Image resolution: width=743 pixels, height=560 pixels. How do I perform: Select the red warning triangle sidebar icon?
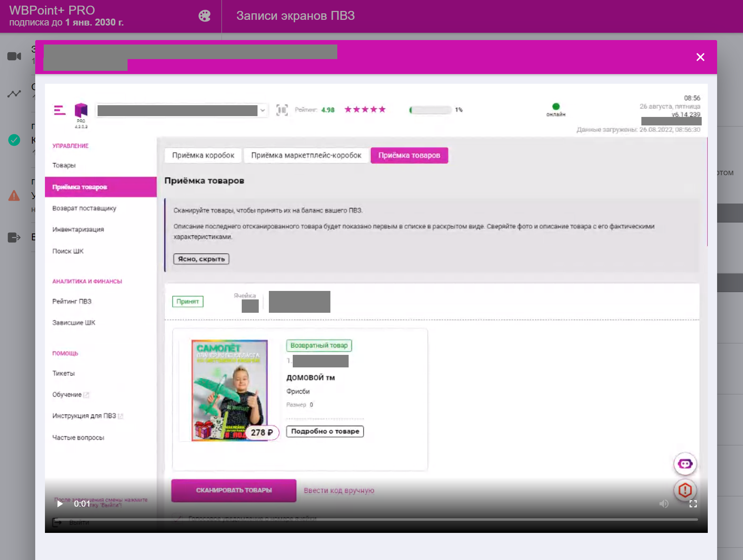[x=14, y=196]
